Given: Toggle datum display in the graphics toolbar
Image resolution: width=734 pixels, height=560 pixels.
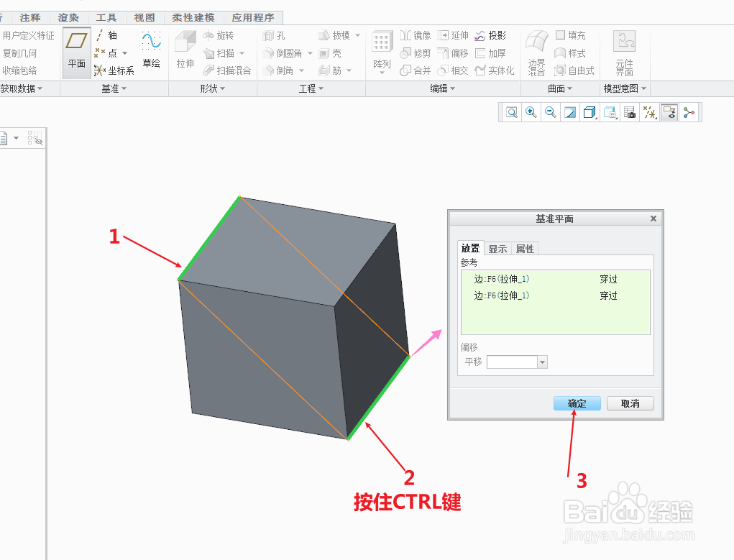Looking at the screenshot, I should coord(649,112).
